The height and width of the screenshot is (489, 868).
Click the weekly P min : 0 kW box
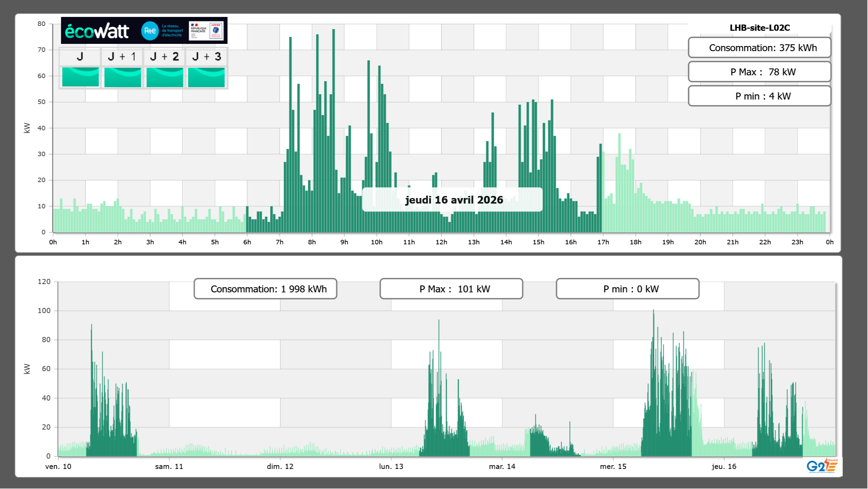(627, 289)
